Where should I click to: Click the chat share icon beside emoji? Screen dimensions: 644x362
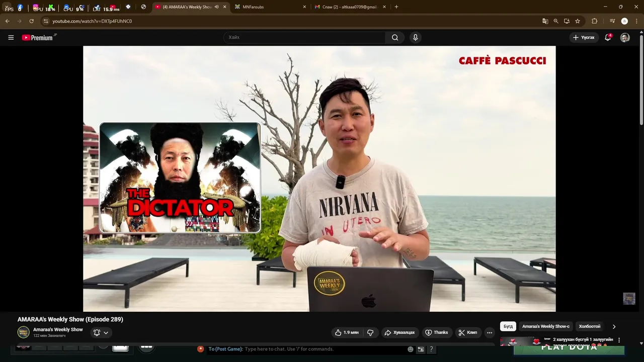(x=421, y=349)
